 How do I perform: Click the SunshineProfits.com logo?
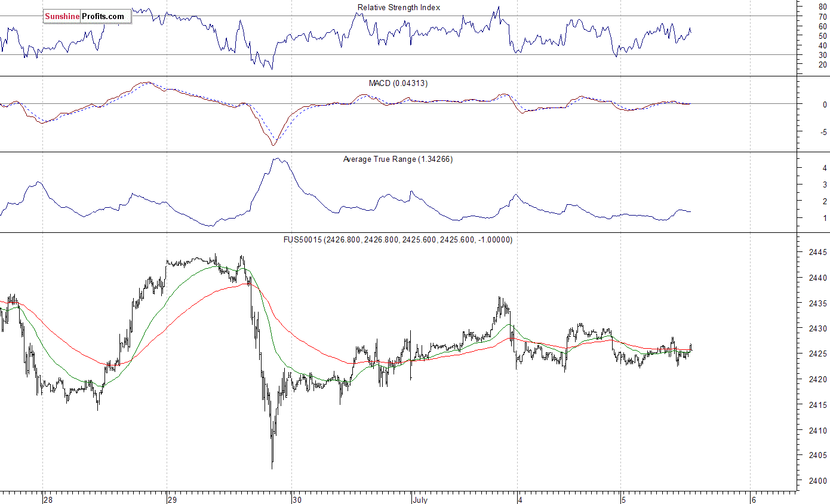coord(87,17)
